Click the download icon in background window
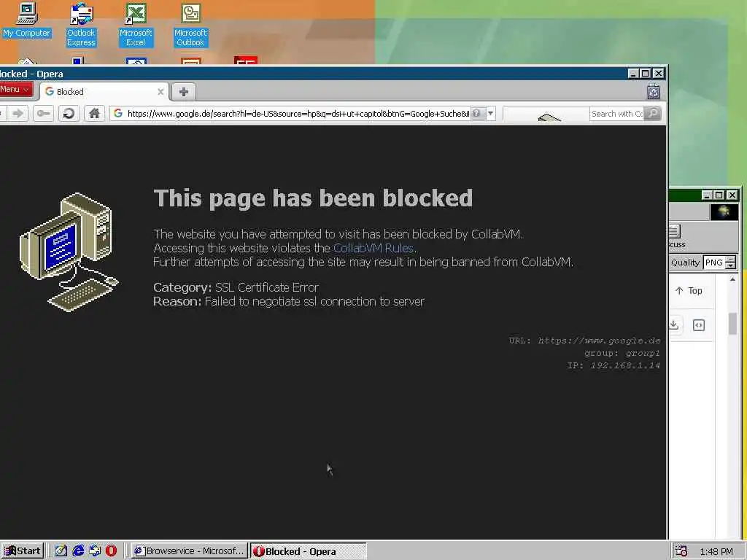747x560 pixels. (674, 324)
